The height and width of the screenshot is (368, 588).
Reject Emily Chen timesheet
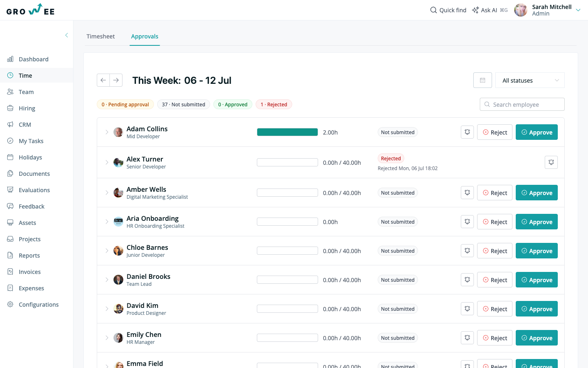click(x=495, y=338)
